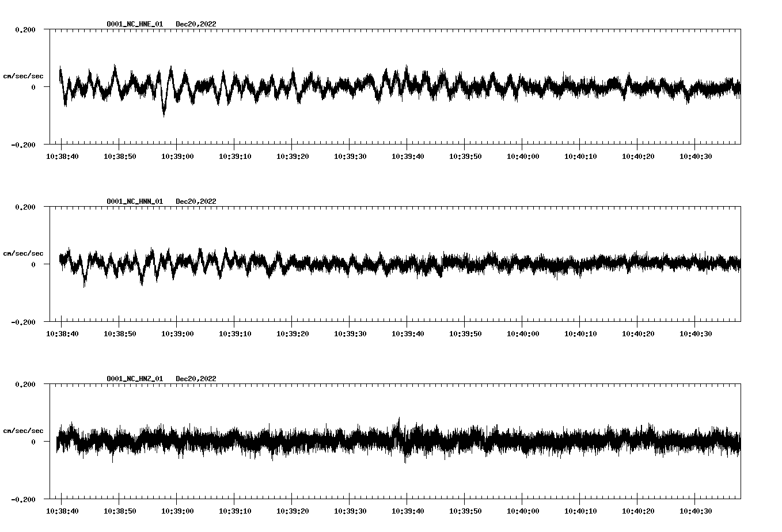Viewport: 782px width, 532px height.
Task: Click the Dec20,2022 date on HNE plot
Action: (196, 24)
